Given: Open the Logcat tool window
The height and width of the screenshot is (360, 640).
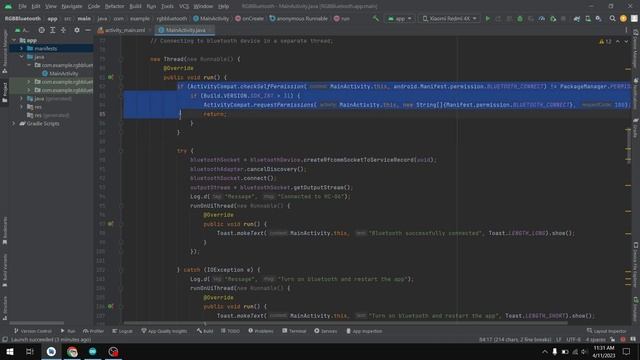Looking at the screenshot, I should click(122, 331).
